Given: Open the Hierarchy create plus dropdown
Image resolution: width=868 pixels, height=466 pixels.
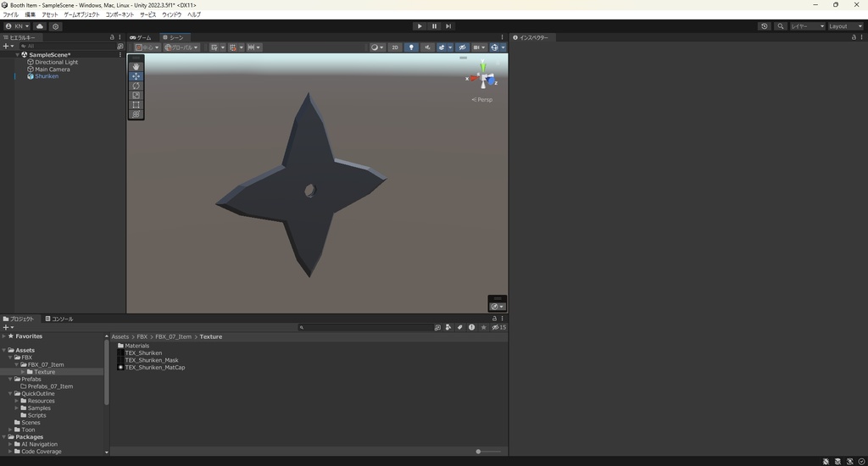Looking at the screenshot, I should (x=8, y=47).
